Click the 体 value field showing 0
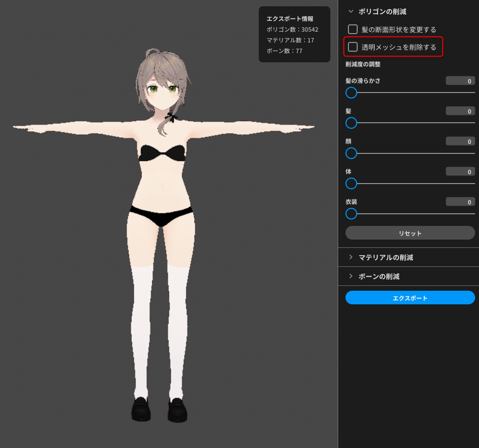The height and width of the screenshot is (448, 479). coord(460,171)
